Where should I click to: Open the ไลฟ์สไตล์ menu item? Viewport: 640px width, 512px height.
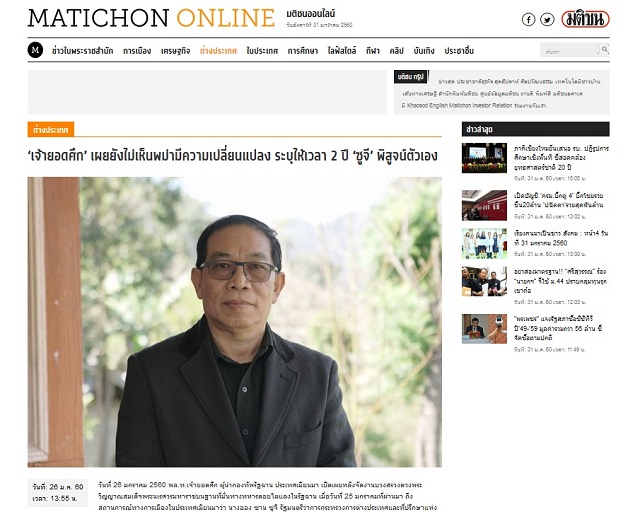coord(342,51)
